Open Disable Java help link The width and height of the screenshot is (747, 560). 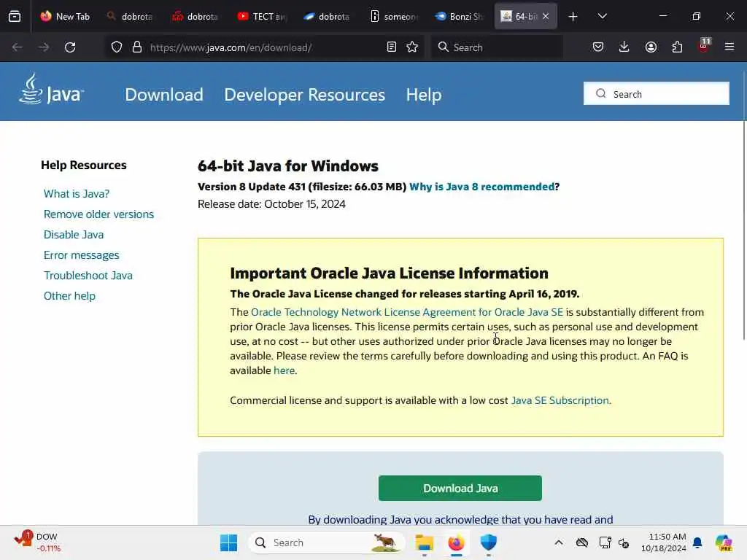pos(74,235)
